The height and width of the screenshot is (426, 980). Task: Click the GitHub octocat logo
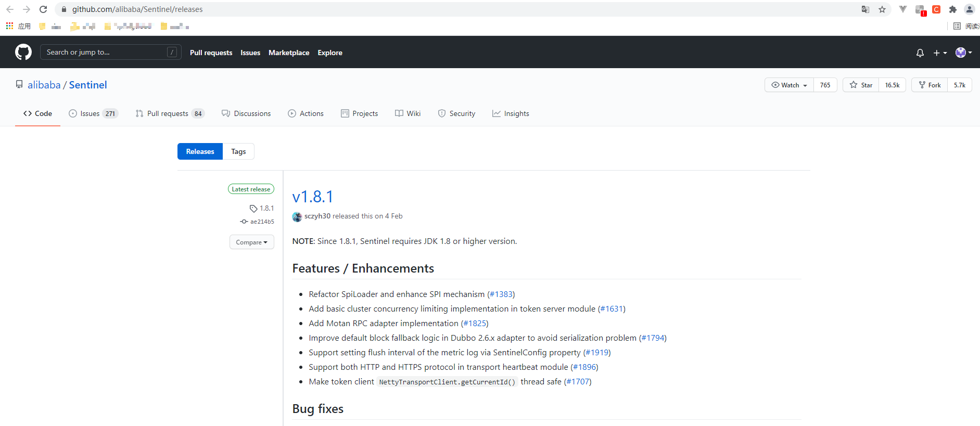pos(23,52)
